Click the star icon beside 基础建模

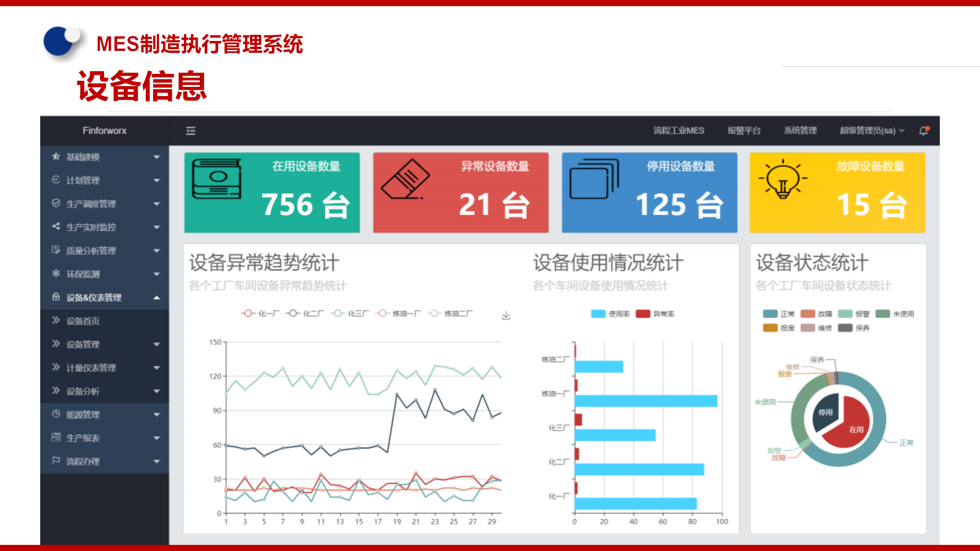[56, 156]
